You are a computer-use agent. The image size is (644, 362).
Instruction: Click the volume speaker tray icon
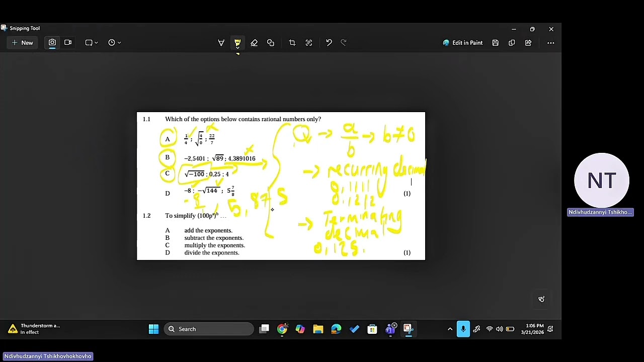point(499,329)
